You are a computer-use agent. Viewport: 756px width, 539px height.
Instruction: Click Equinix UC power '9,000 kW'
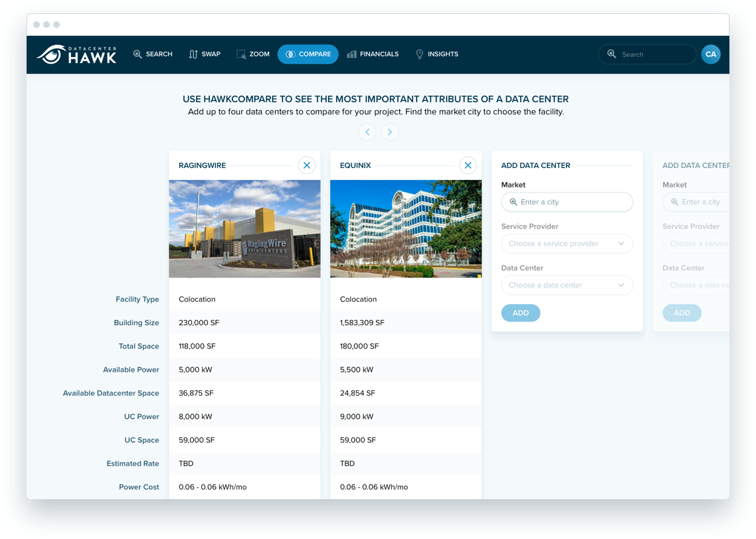tap(357, 417)
